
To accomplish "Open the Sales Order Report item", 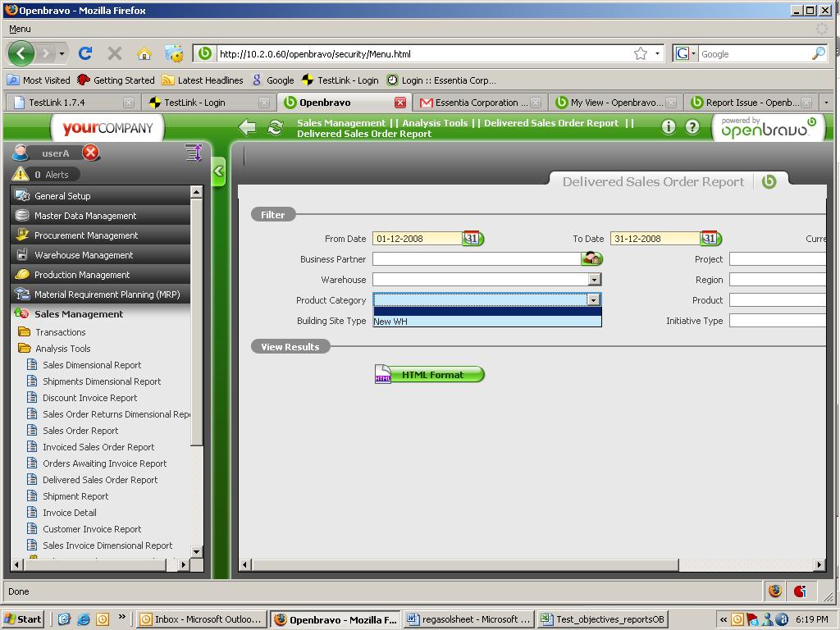I will (80, 431).
